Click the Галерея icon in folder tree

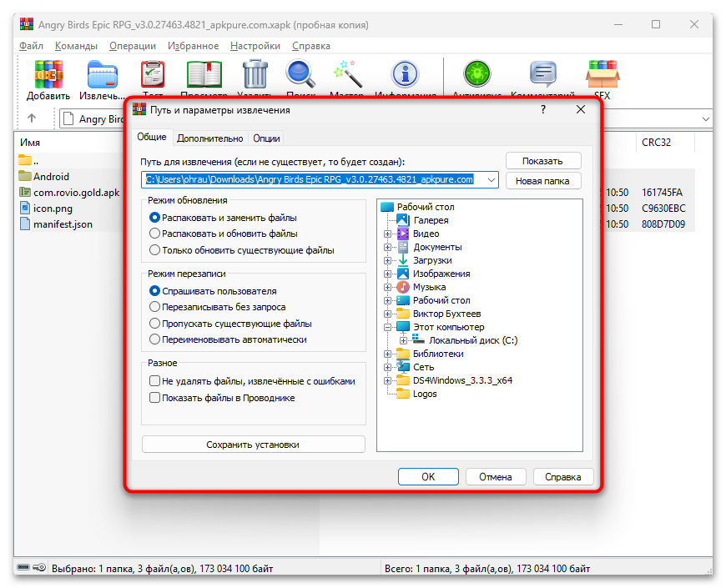[403, 220]
